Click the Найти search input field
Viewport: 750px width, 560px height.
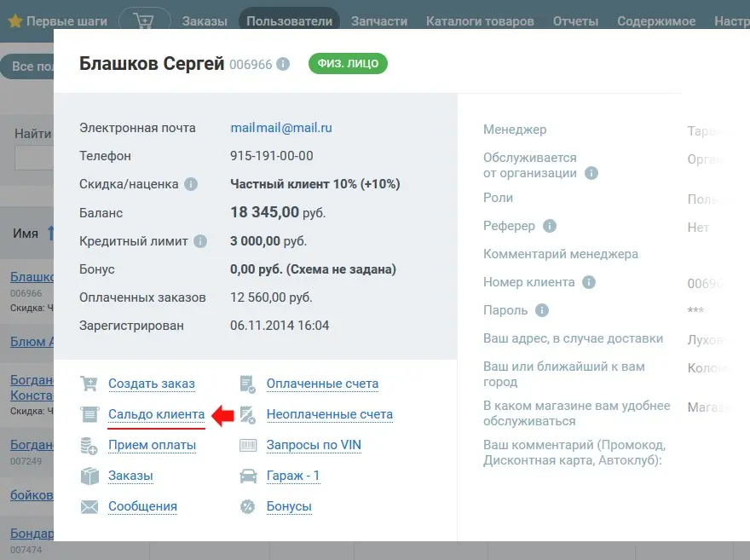click(30, 158)
